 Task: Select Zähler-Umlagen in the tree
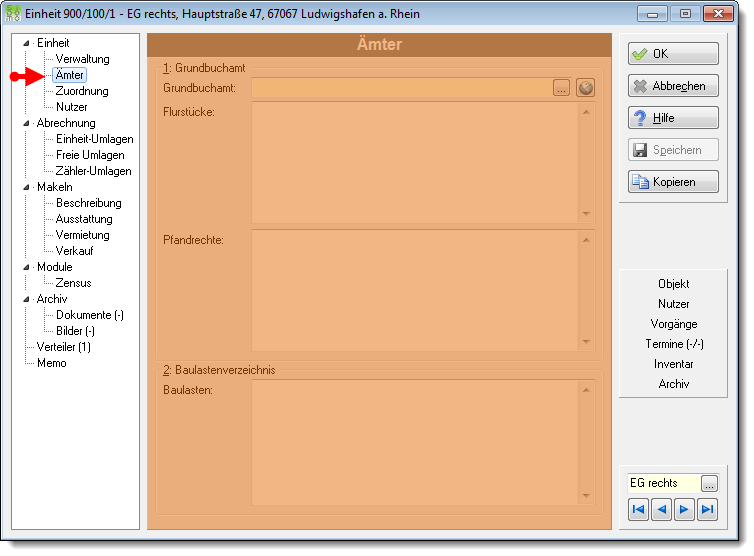click(93, 171)
